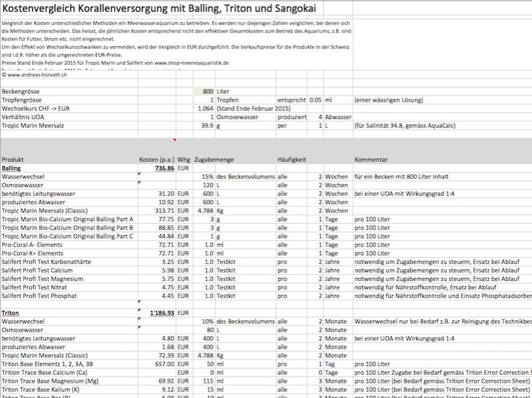
Task: Select 'Trition Trace Base Calcium (Ca)' cell
Action: pos(45,373)
